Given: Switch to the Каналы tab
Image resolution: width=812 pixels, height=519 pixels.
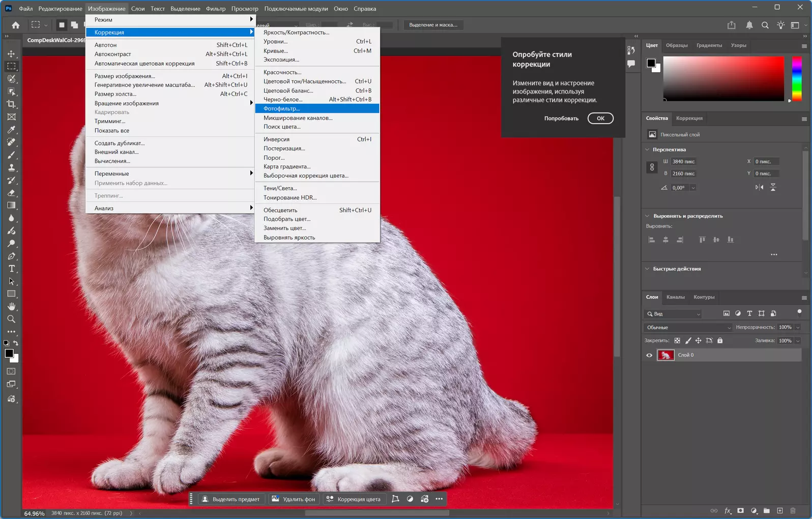Looking at the screenshot, I should [675, 297].
